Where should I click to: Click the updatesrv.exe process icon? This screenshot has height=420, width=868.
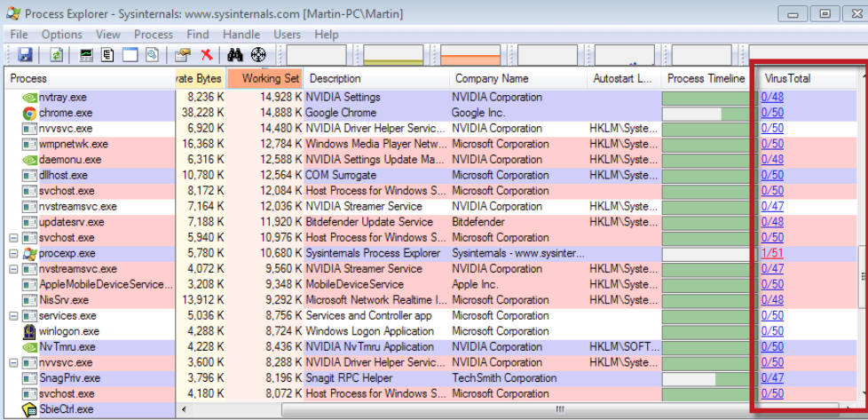29,222
